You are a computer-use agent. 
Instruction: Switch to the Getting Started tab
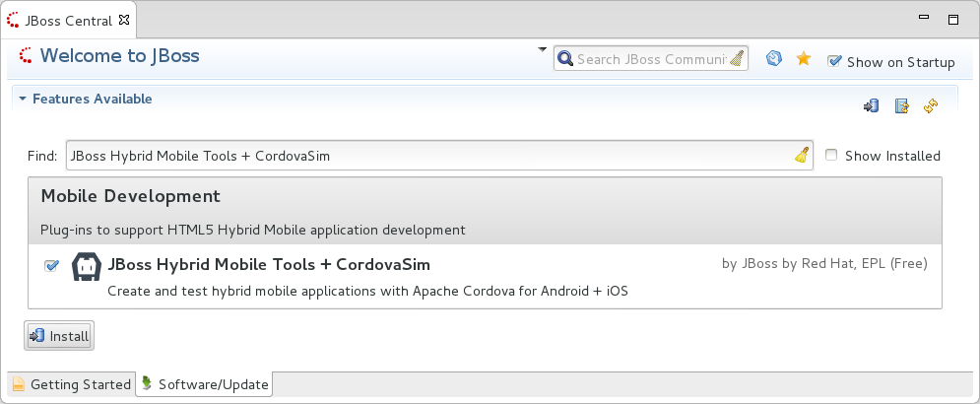[71, 384]
